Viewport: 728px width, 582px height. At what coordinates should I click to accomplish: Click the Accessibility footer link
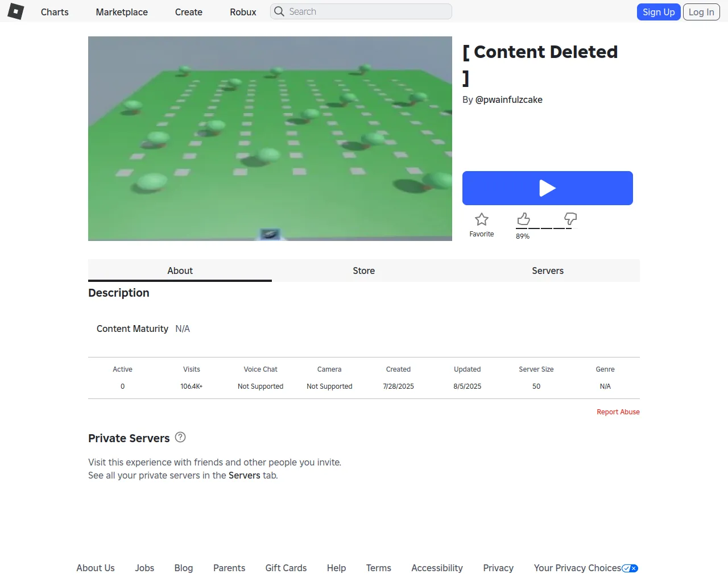[437, 568]
